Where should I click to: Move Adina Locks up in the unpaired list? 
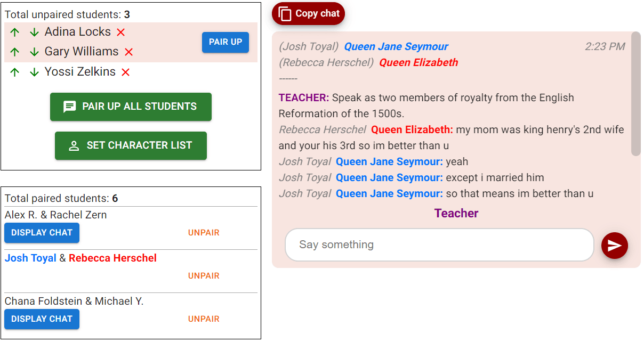[14, 31]
